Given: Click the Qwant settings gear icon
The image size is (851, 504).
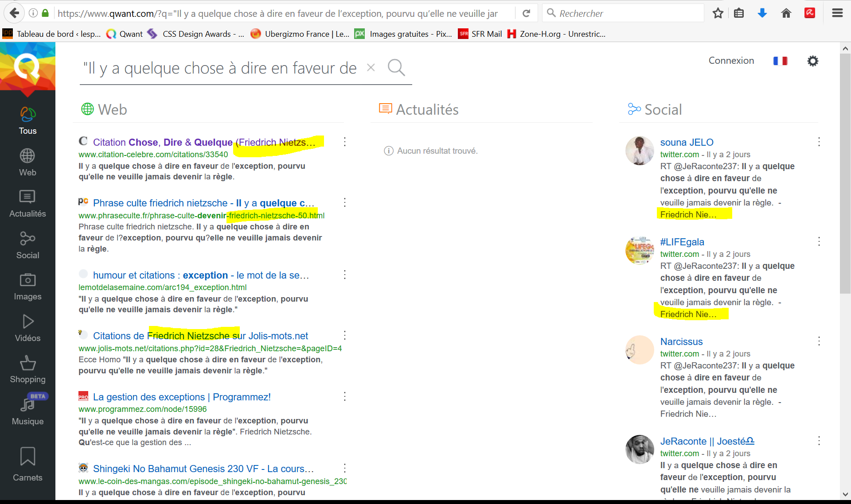Looking at the screenshot, I should click(x=812, y=61).
